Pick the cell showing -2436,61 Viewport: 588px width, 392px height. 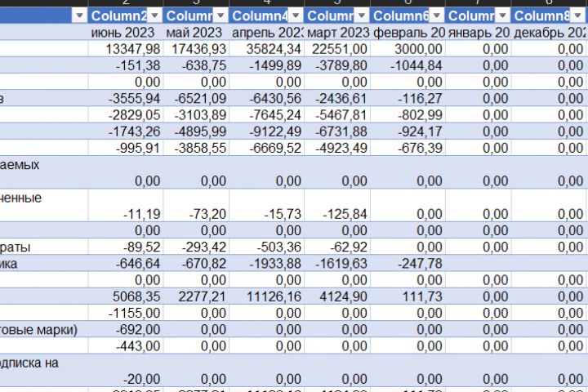pos(337,98)
